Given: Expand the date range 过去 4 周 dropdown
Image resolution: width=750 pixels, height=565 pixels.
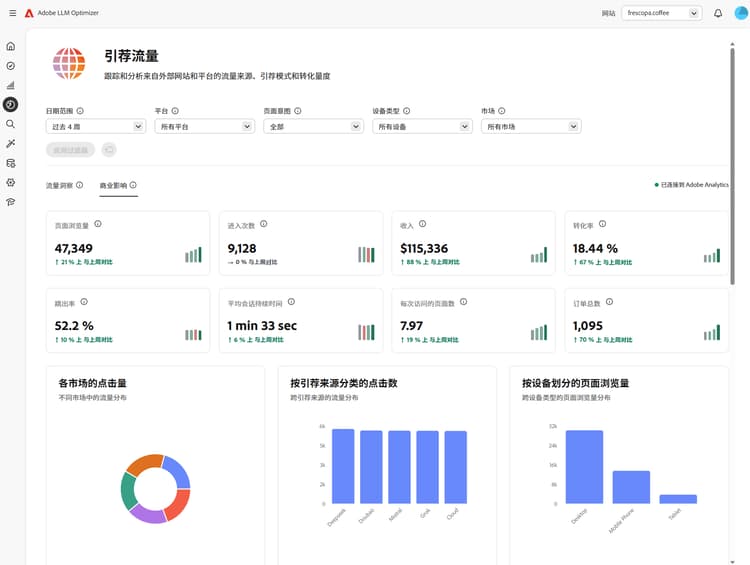Looking at the screenshot, I should pyautogui.click(x=96, y=126).
